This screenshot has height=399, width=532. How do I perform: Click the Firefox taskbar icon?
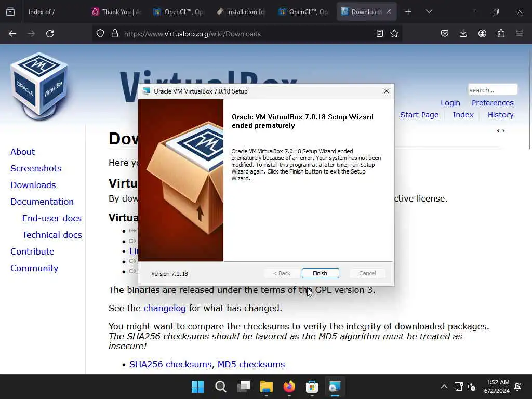click(x=289, y=387)
